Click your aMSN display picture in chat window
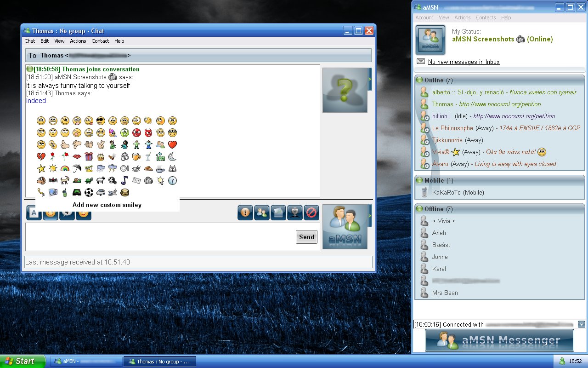Image resolution: width=588 pixels, height=368 pixels. click(345, 227)
